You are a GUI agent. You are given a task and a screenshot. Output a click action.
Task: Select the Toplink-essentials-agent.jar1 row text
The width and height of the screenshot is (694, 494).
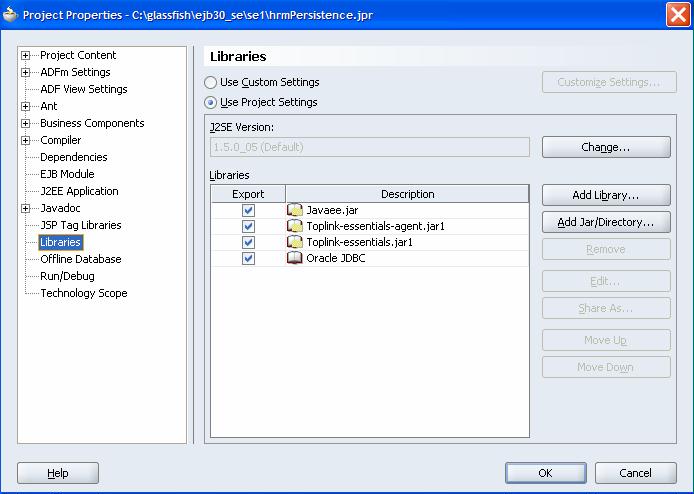click(x=375, y=226)
